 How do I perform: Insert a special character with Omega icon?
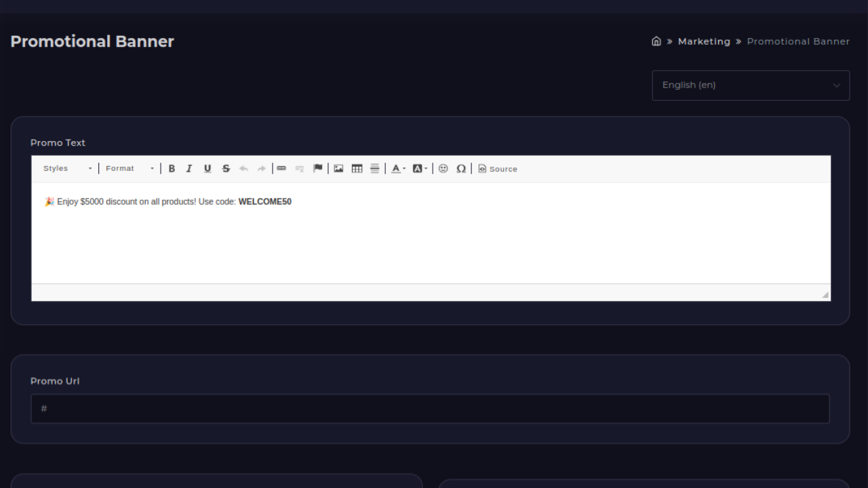pos(461,168)
